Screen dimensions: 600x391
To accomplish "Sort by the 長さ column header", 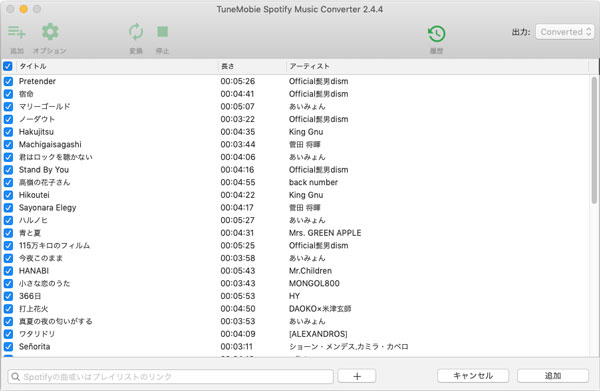I will pyautogui.click(x=228, y=66).
